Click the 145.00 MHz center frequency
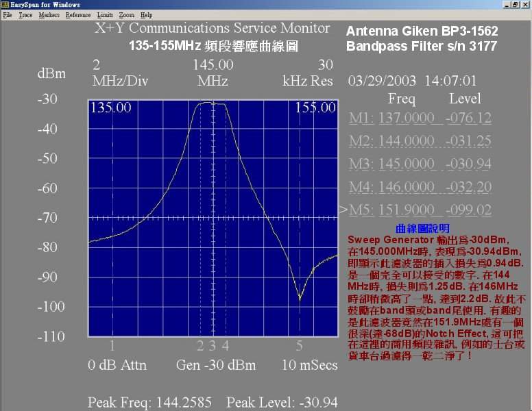 point(213,73)
